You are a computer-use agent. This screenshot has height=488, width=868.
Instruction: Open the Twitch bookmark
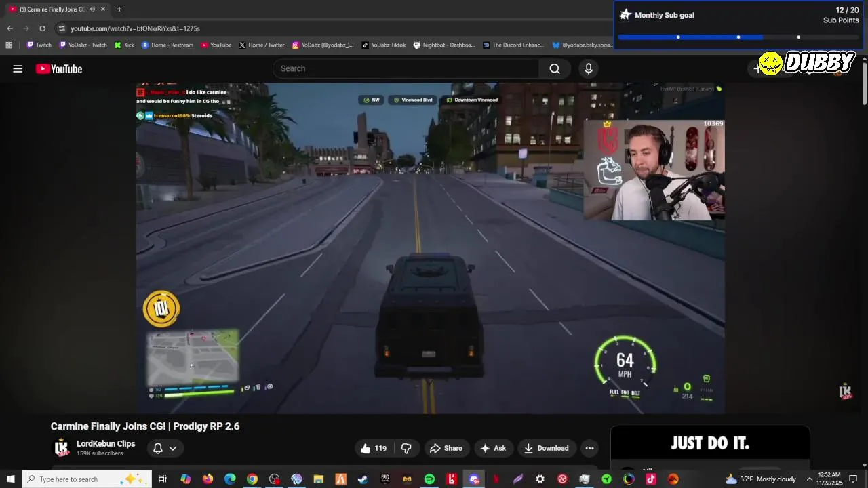39,45
